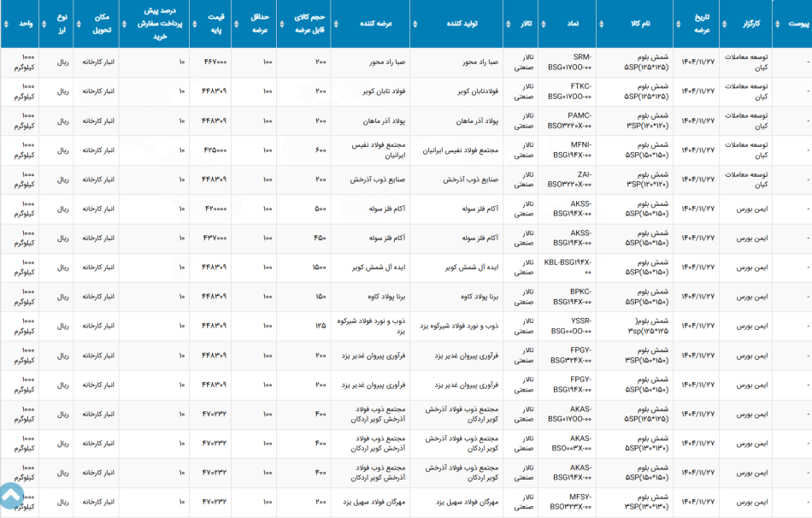
Task: Select producer cell پولاد آذر ماهان
Action: 477,121
